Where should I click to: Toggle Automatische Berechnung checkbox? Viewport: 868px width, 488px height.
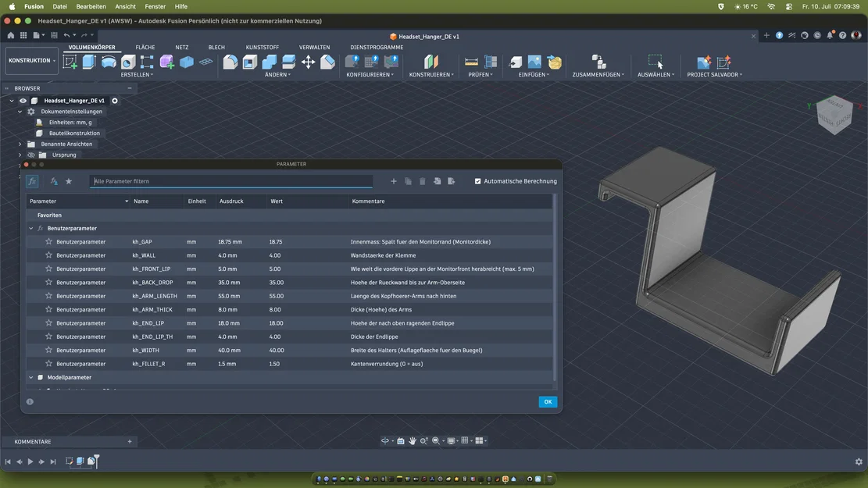[477, 181]
